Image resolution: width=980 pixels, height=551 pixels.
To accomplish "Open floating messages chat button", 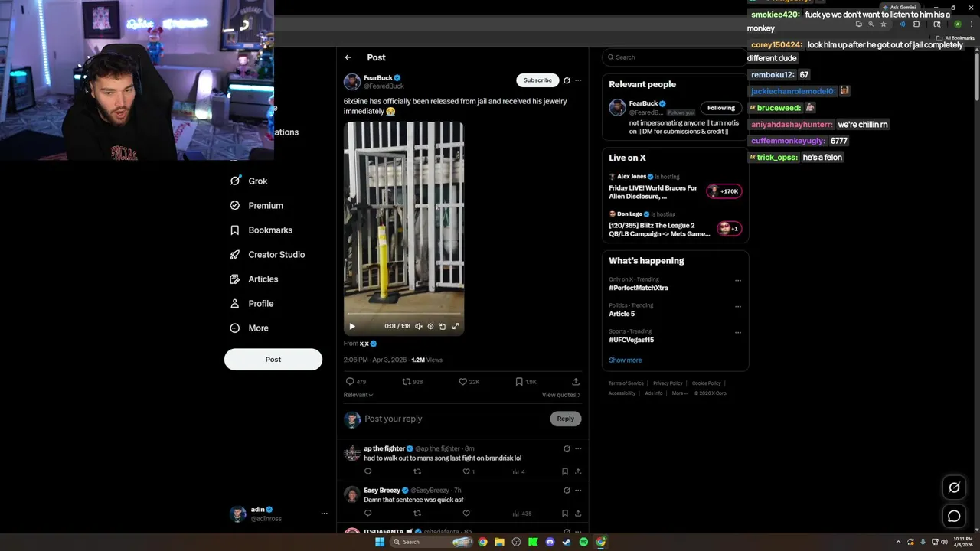I will (x=954, y=517).
